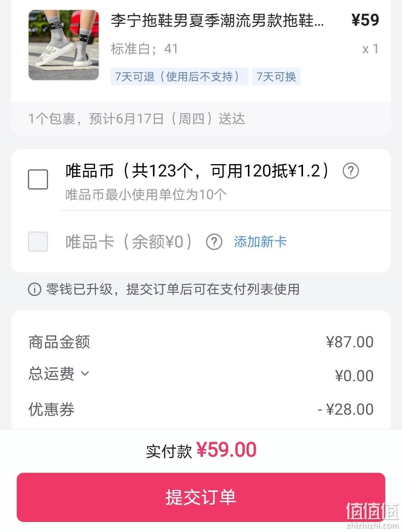
Task: Tap the 7天可退（使用后不支持）tag
Action: tap(179, 77)
